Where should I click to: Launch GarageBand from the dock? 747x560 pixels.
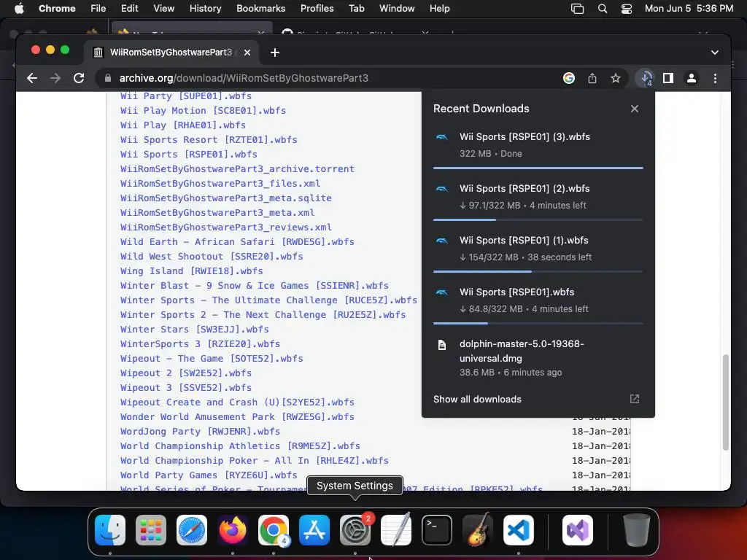[478, 530]
